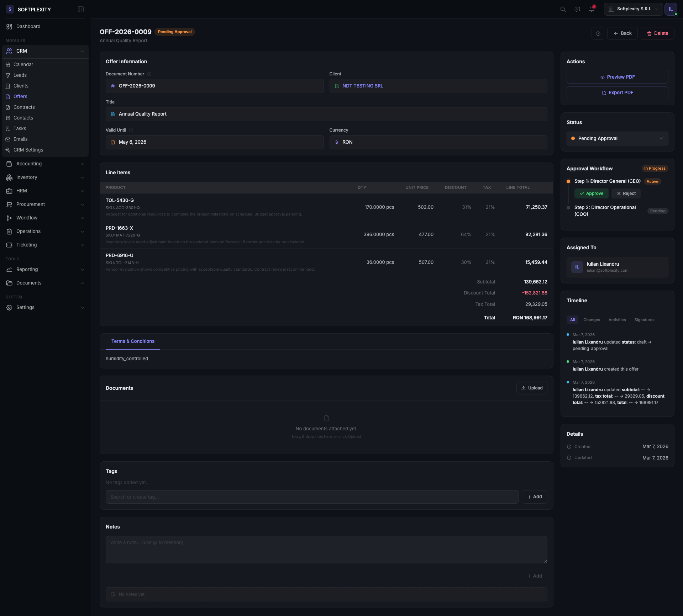Open the Pending Approval status dropdown
Screen dimensions: 683x616
click(617, 138)
